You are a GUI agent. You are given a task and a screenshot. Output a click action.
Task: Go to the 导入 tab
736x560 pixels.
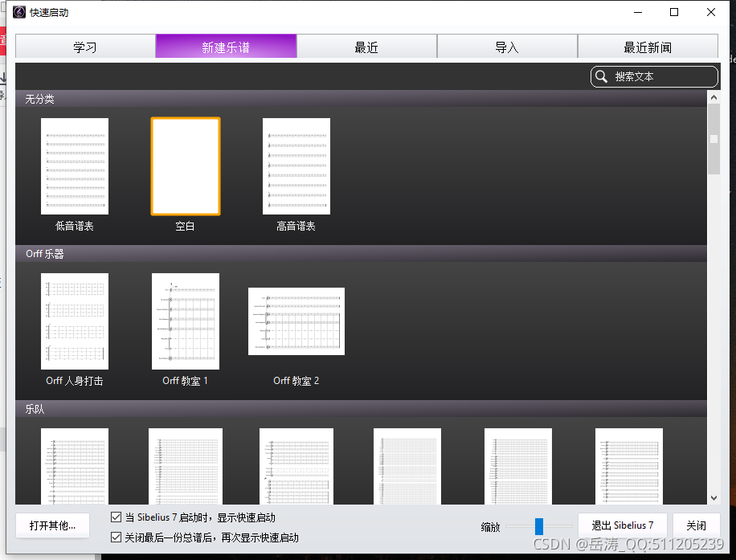coord(507,47)
